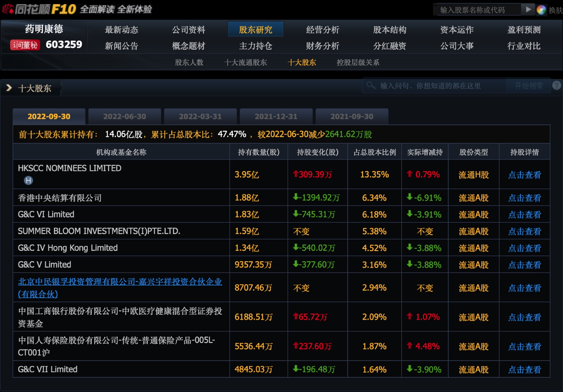Open the 公司大事 menu
Image resolution: width=563 pixels, height=392 pixels.
tap(457, 46)
